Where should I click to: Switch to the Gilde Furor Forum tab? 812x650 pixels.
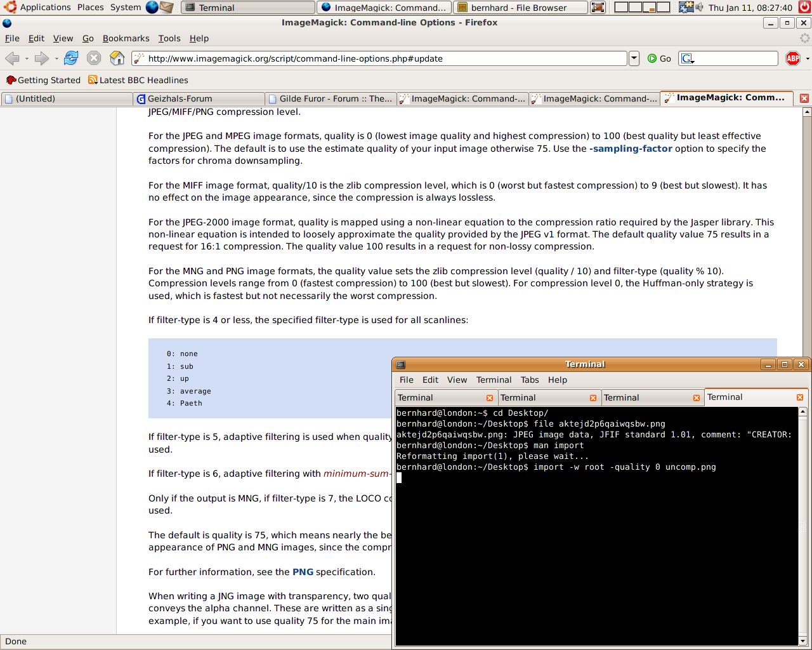[331, 98]
